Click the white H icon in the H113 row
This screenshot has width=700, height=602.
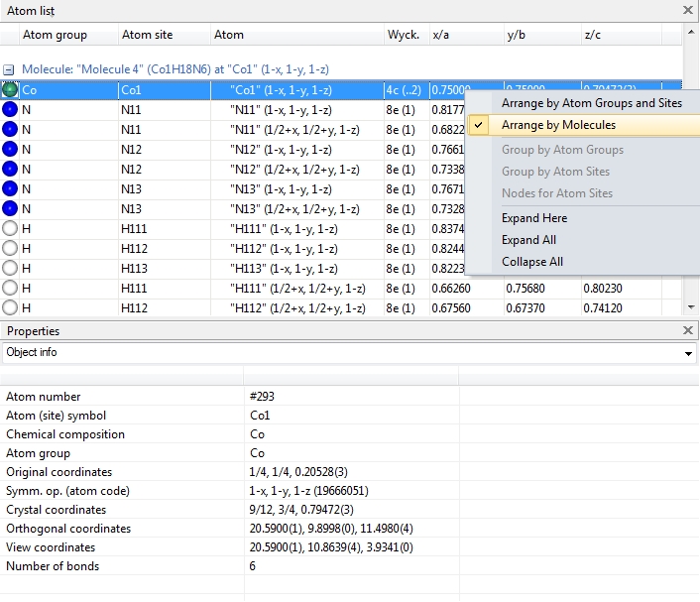pyautogui.click(x=11, y=268)
